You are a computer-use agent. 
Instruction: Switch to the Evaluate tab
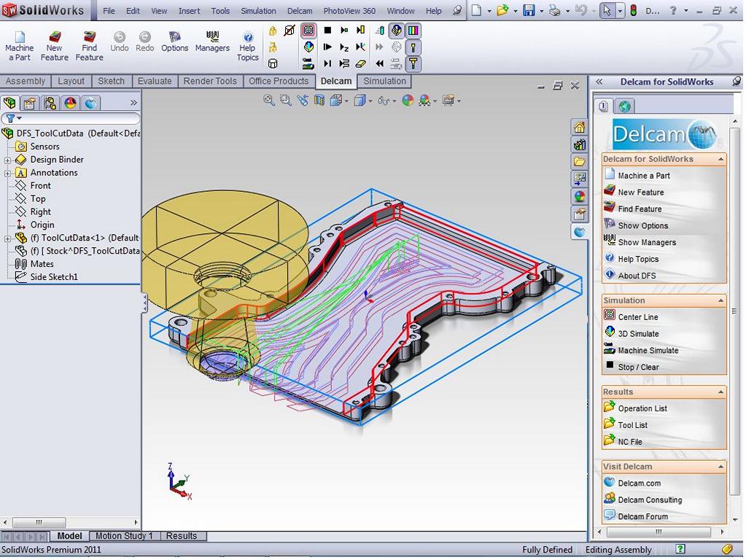[x=154, y=82]
